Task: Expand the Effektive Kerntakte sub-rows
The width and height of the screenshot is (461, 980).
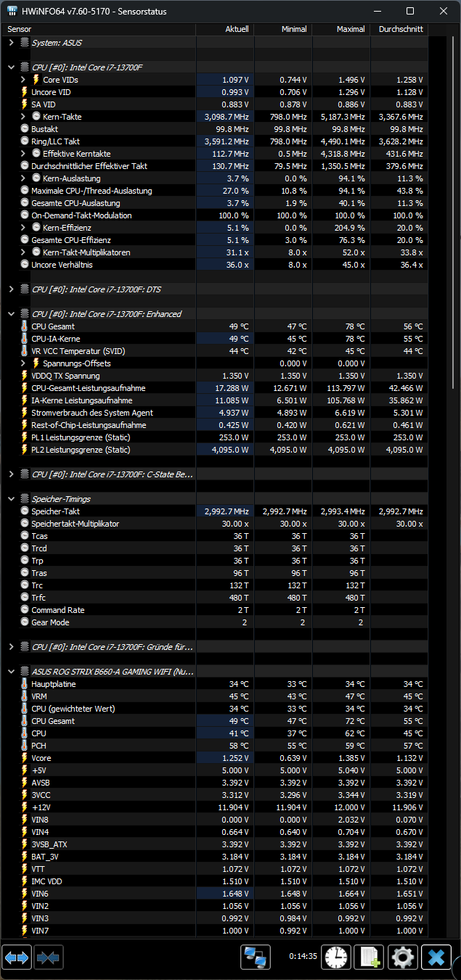Action: (x=24, y=154)
